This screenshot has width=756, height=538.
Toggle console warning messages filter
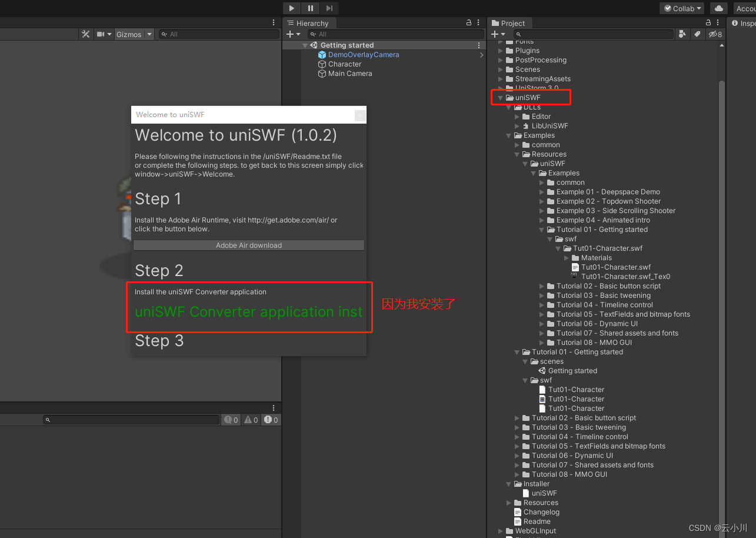click(x=250, y=420)
